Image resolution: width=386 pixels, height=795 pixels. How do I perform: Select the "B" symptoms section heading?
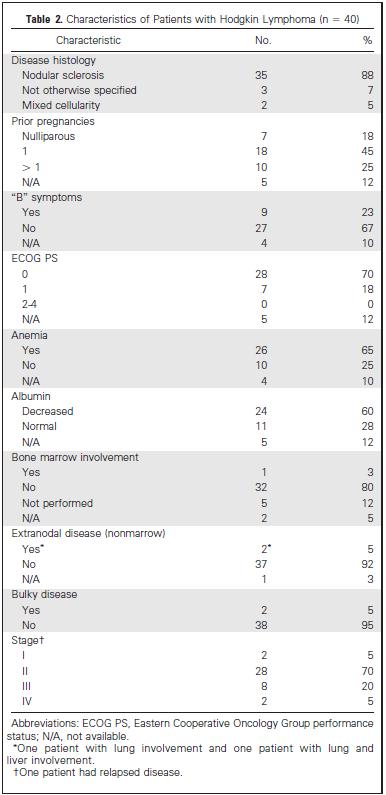[47, 197]
